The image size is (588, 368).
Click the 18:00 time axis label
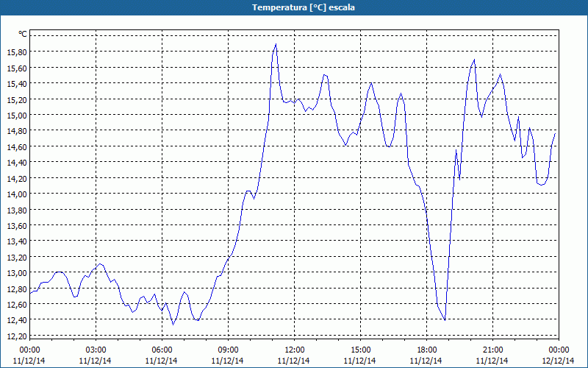[x=427, y=350]
